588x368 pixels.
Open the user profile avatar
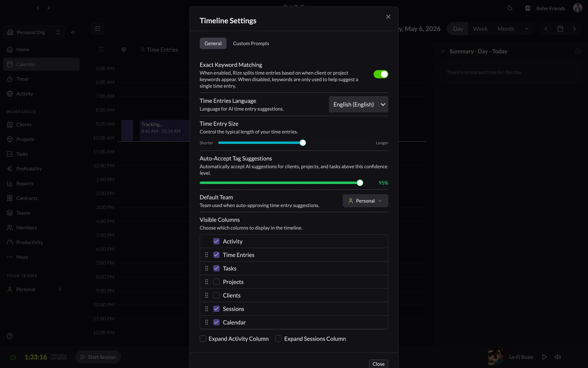[x=577, y=8]
